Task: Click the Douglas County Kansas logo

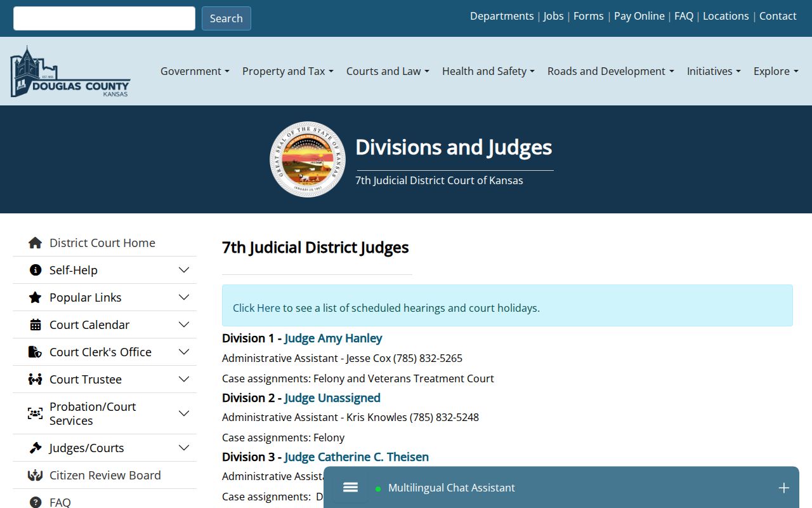Action: [70, 72]
